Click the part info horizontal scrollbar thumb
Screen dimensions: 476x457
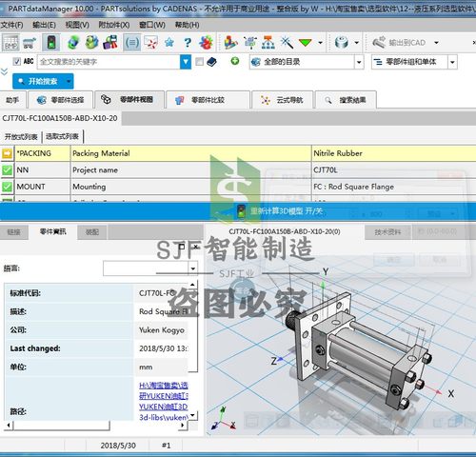click(61, 425)
